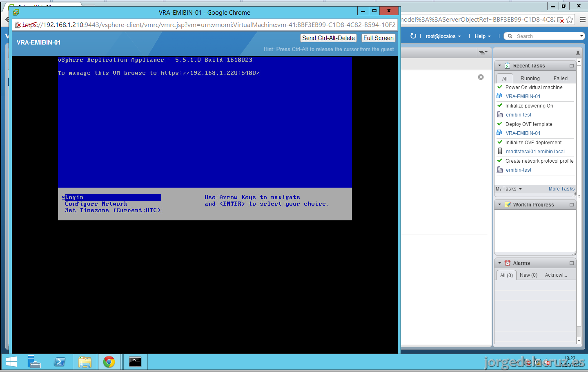Click the Alarms clock icon
This screenshot has height=372, width=588.
tap(508, 263)
